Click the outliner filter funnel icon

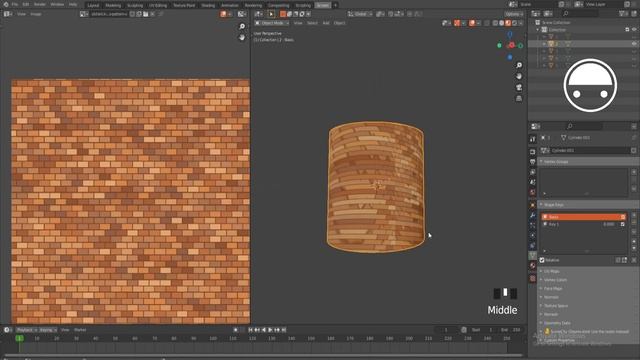[x=622, y=14]
